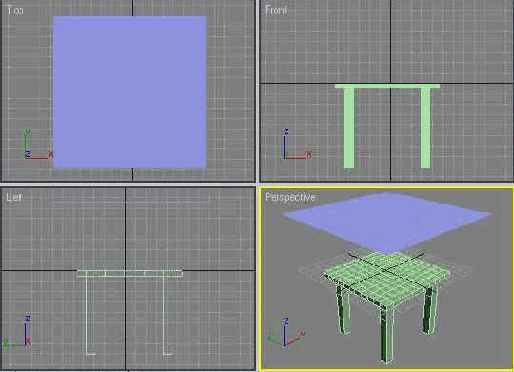The height and width of the screenshot is (372, 514).
Task: Click the Top viewport label
Action: [15, 11]
